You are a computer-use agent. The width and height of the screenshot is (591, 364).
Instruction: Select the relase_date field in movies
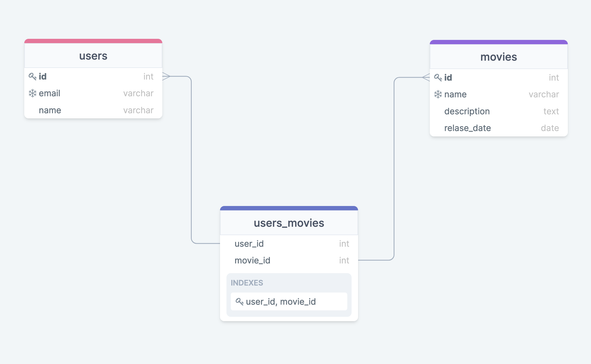[499, 128]
